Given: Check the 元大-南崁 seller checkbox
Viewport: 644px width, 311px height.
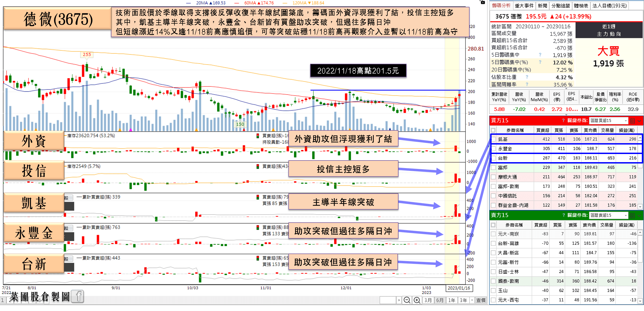Looking at the screenshot, I should 493,234.
